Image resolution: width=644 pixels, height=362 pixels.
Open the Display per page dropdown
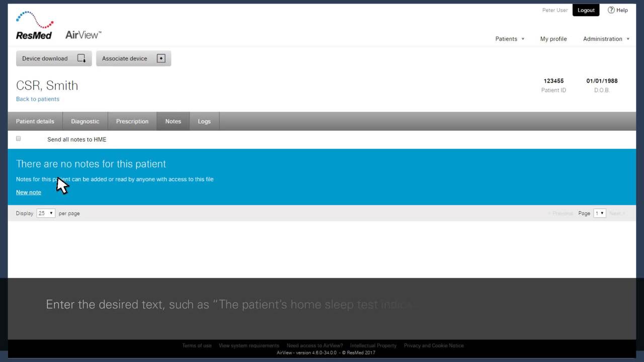coord(45,213)
